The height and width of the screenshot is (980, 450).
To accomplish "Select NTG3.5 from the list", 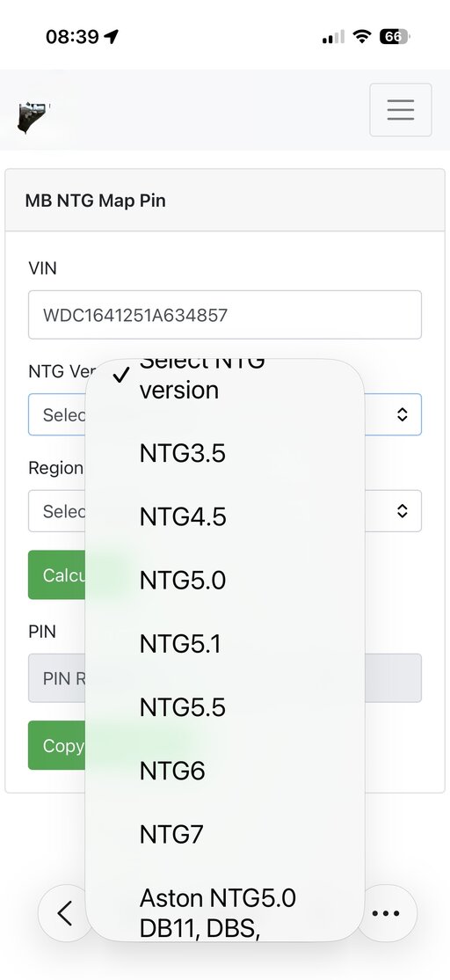I will point(225,454).
